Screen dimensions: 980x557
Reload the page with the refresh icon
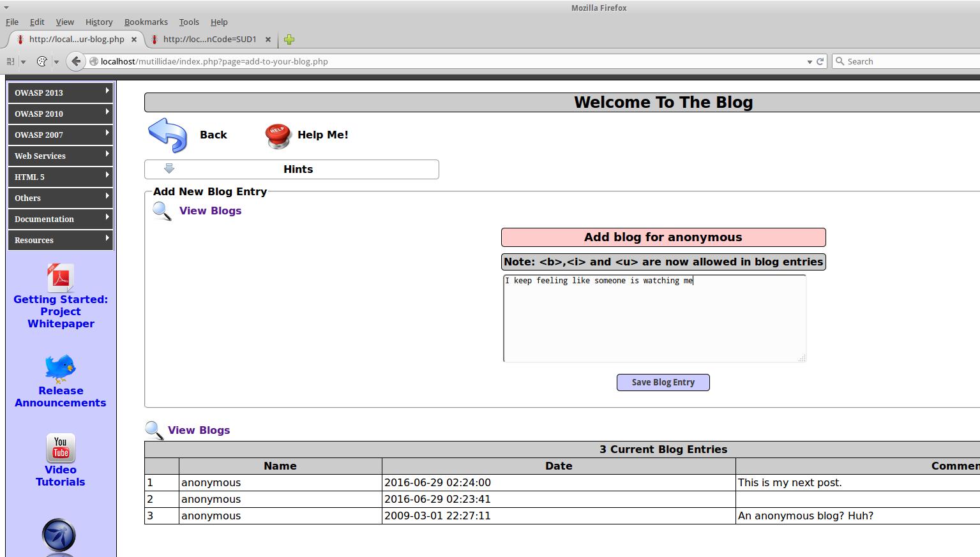pos(820,61)
